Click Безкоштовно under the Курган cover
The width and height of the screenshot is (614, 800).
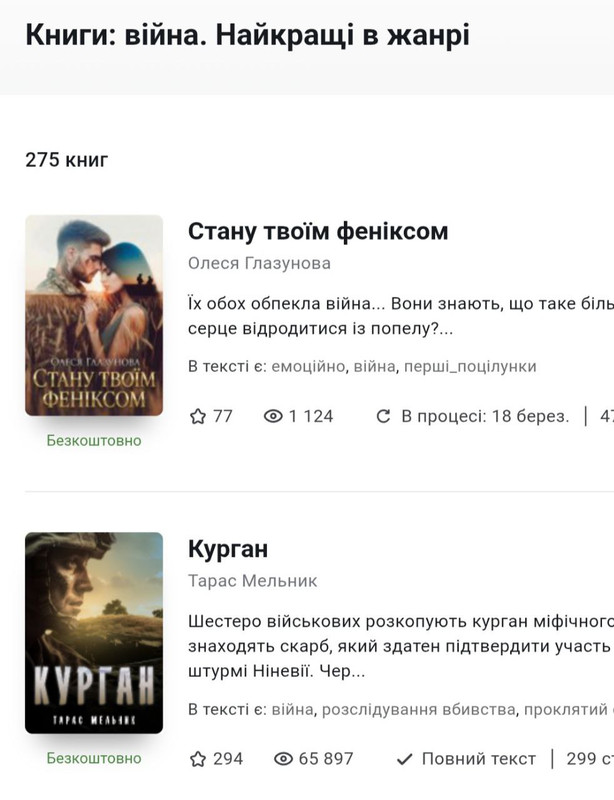pos(94,758)
